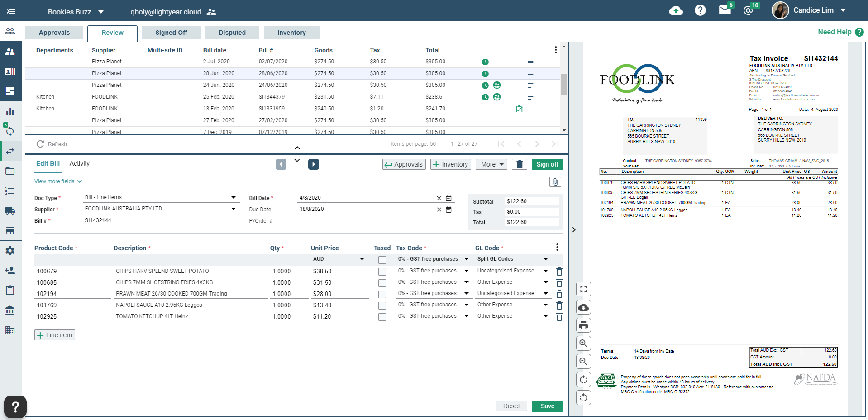Rotate the invoice clockwise
The width and height of the screenshot is (868, 420).
coord(583,380)
